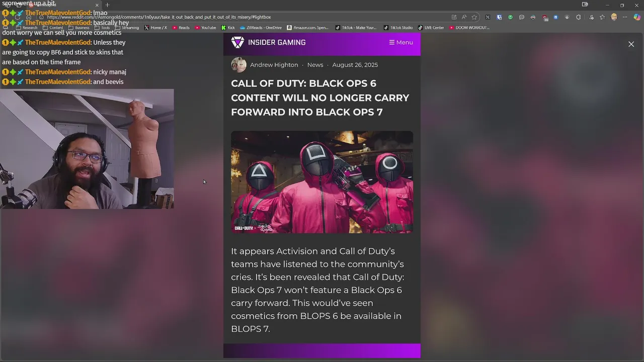Open the browser profile avatar
Screen dimensions: 644x362
coord(614,17)
